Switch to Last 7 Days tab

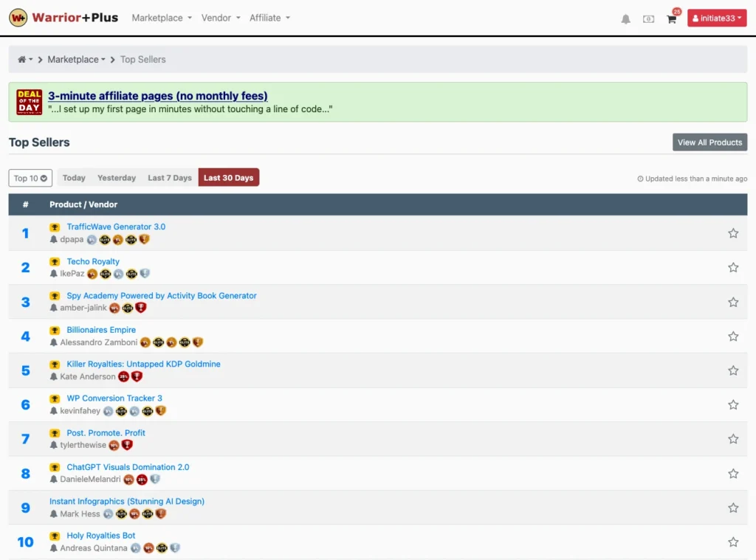point(170,178)
